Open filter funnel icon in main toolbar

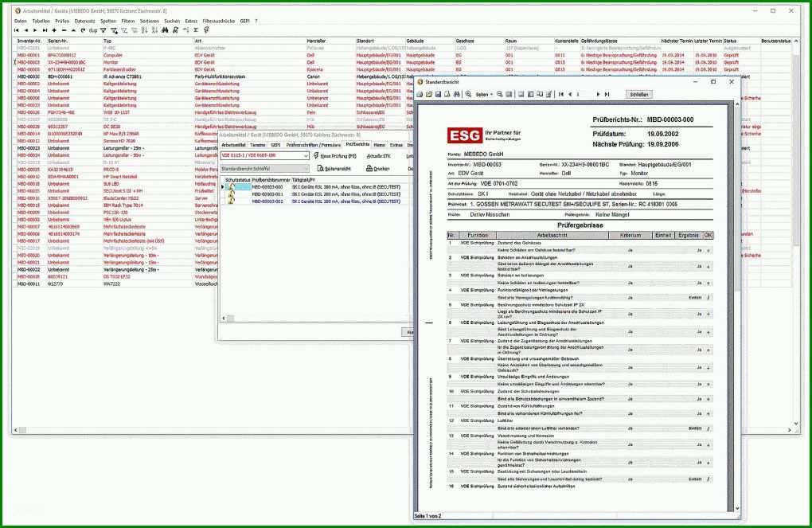103,30
